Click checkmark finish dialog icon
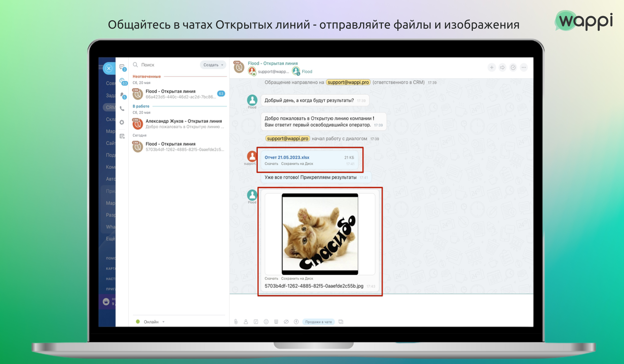Screen dimensions: 624x364 tap(513, 68)
